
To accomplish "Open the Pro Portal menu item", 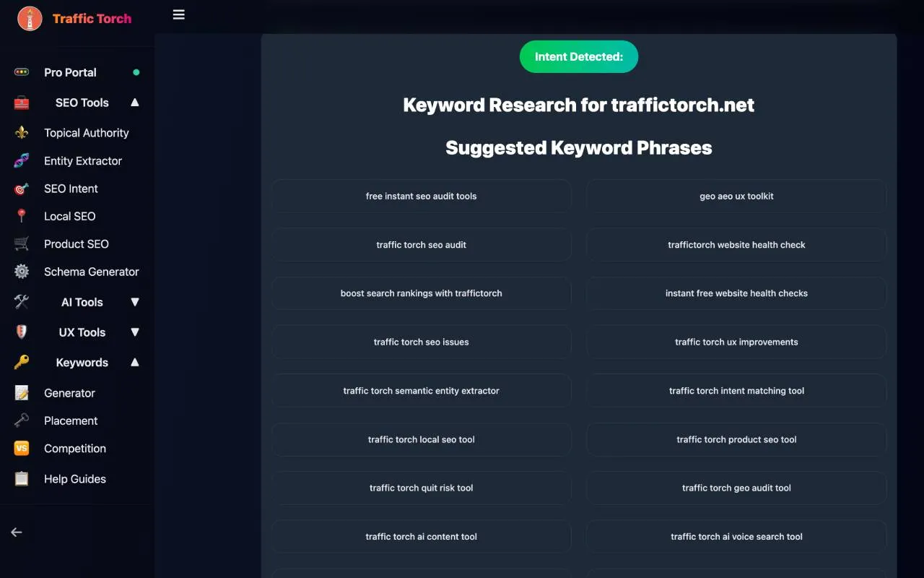I will tap(70, 72).
